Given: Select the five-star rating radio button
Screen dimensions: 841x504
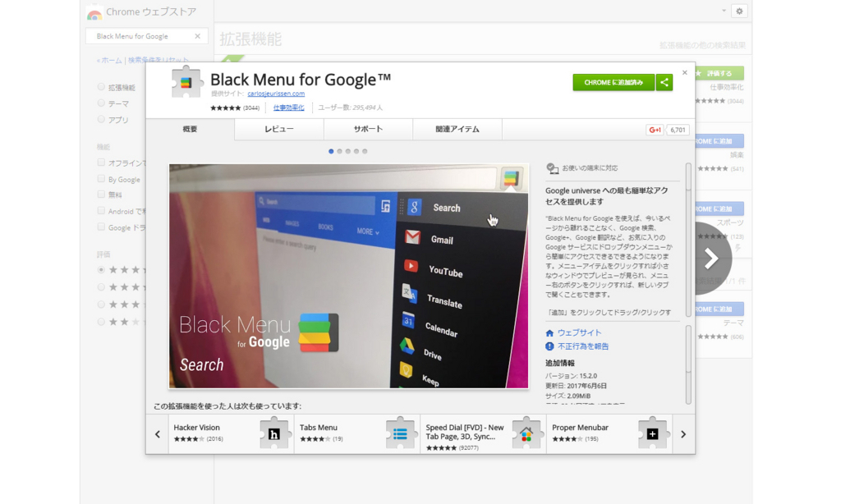Looking at the screenshot, I should point(101,270).
